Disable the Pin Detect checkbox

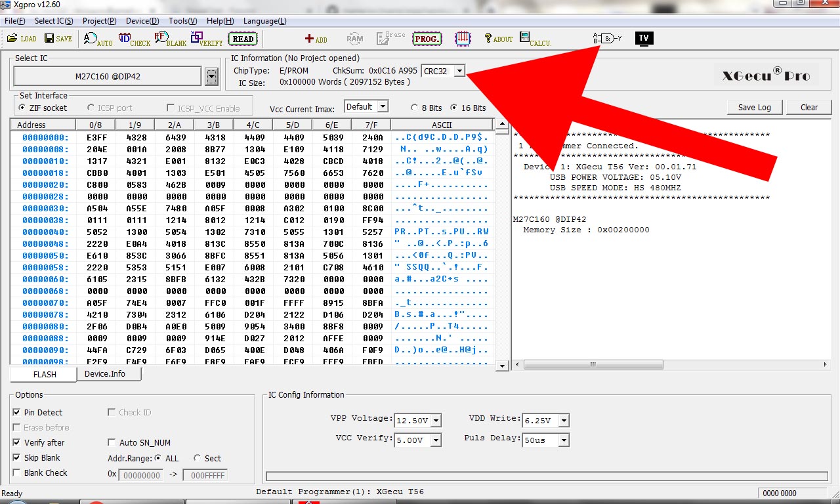pos(16,413)
